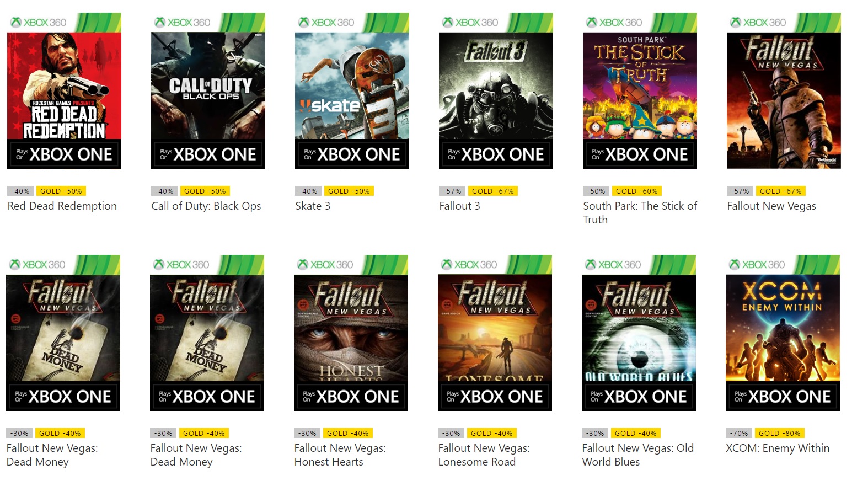This screenshot has width=868, height=481.
Task: Click the Fallout 3 title text
Action: [459, 206]
